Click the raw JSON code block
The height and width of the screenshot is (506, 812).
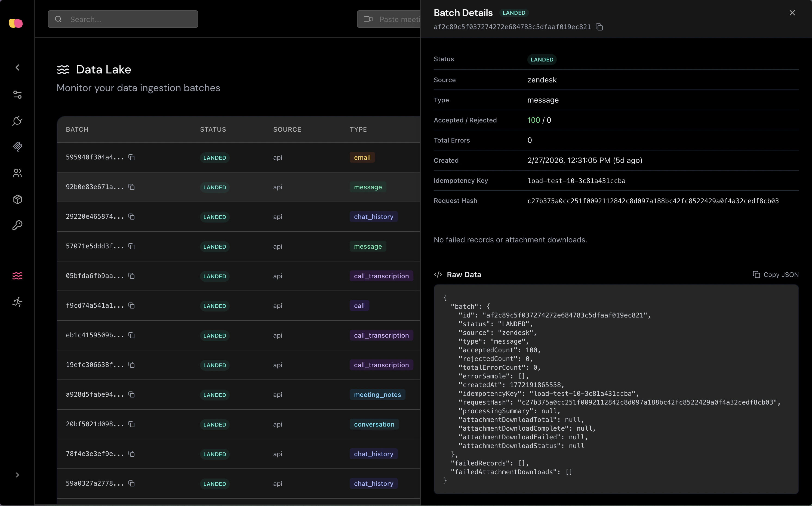pos(616,389)
